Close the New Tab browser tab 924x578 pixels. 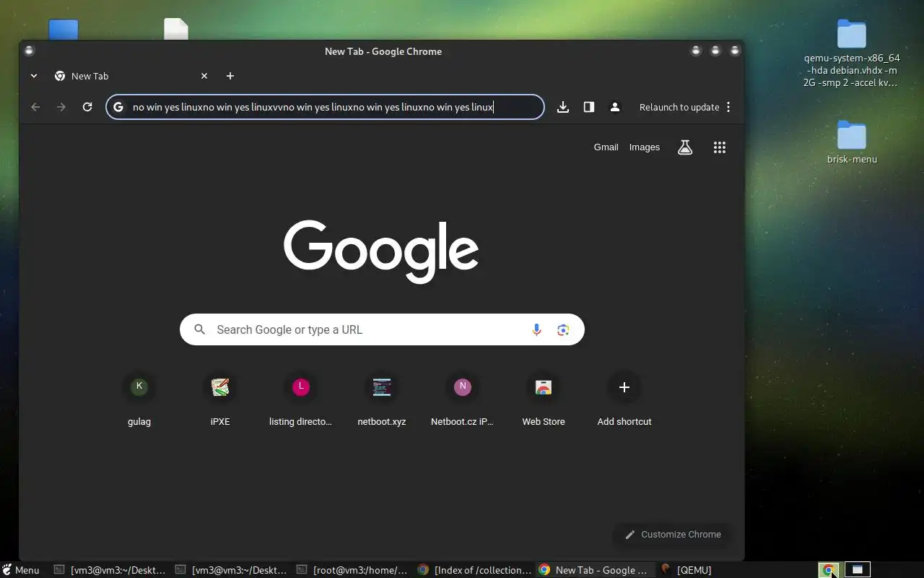coord(204,76)
